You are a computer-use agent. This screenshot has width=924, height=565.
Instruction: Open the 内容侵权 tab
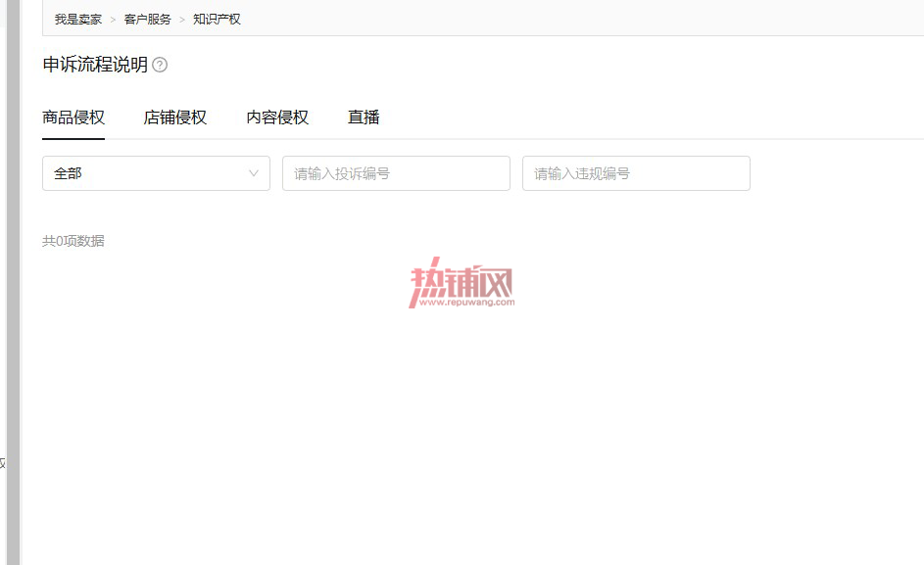(277, 118)
